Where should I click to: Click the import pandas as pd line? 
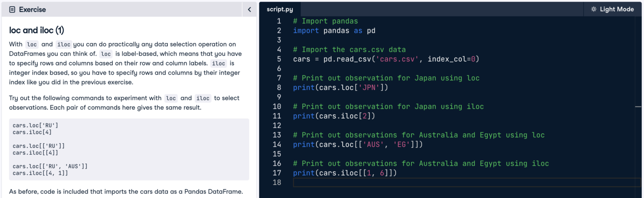pos(334,31)
